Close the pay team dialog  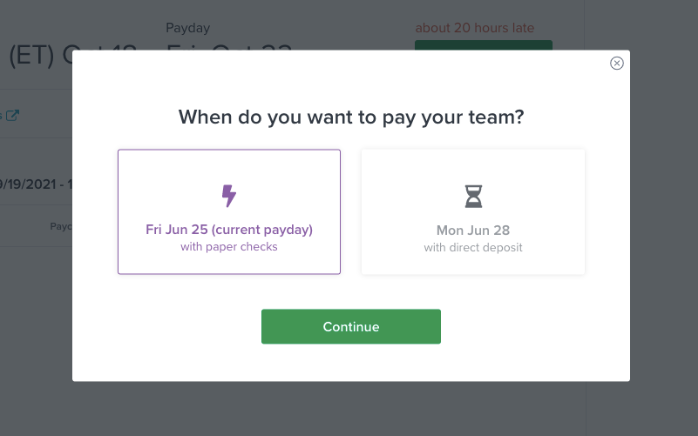pos(617,63)
